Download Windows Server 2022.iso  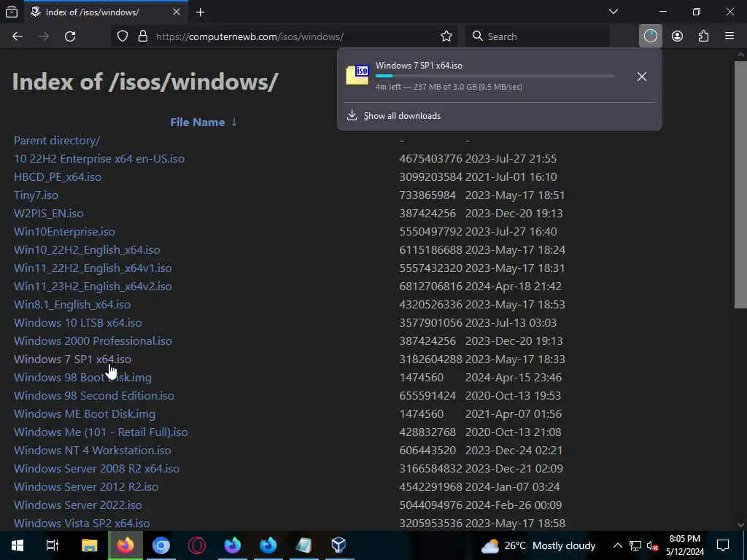[x=77, y=505]
